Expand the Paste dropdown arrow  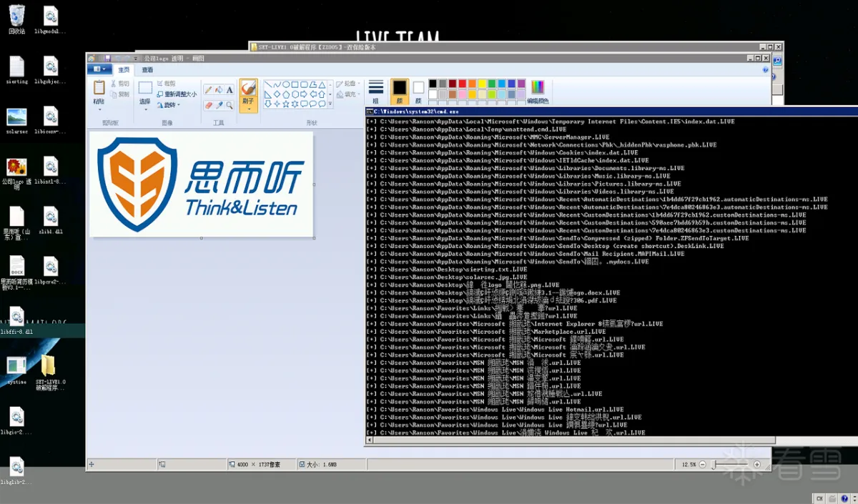(x=99, y=109)
